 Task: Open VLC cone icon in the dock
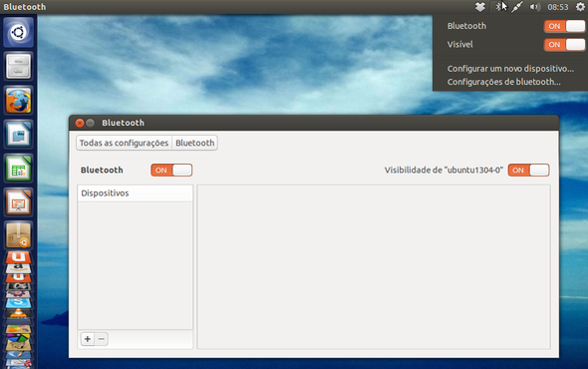click(x=18, y=314)
